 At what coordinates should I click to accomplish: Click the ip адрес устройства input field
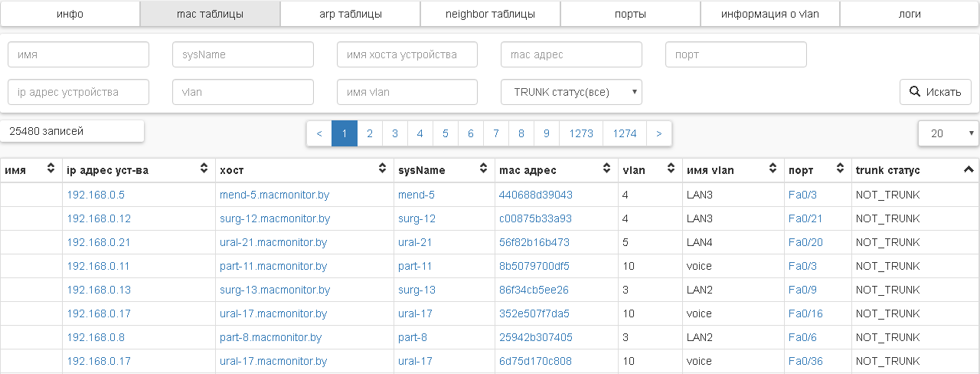coord(78,92)
